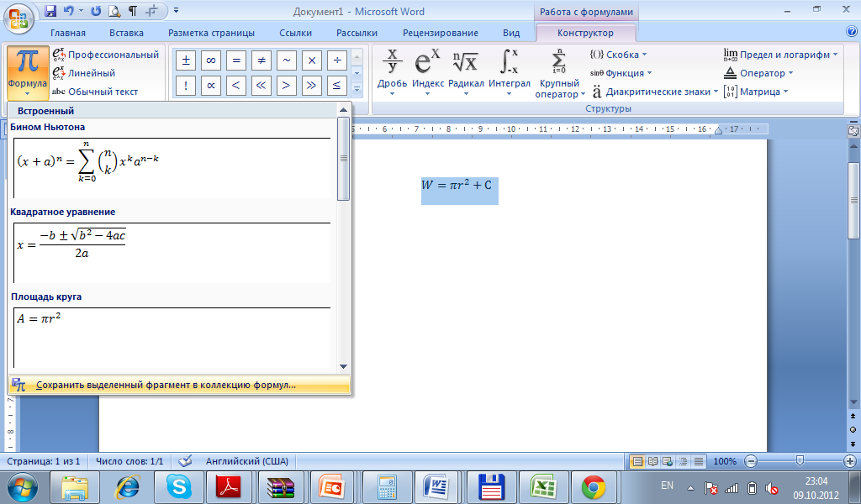Open Функция function dropdown
Viewport: 861px width, 504px height.
(621, 73)
